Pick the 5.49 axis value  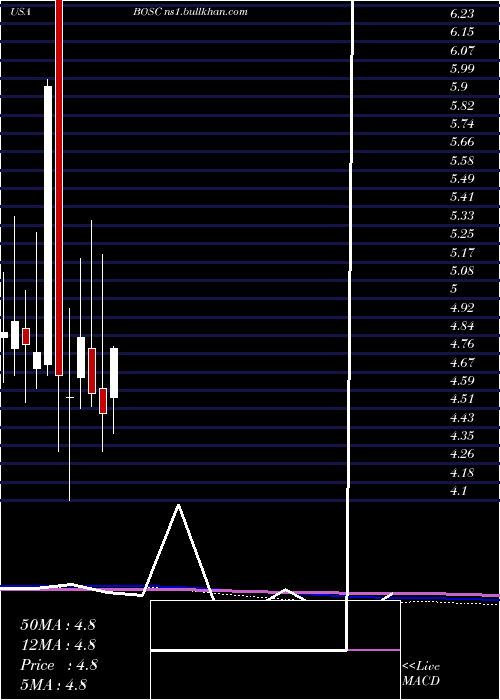pos(462,179)
